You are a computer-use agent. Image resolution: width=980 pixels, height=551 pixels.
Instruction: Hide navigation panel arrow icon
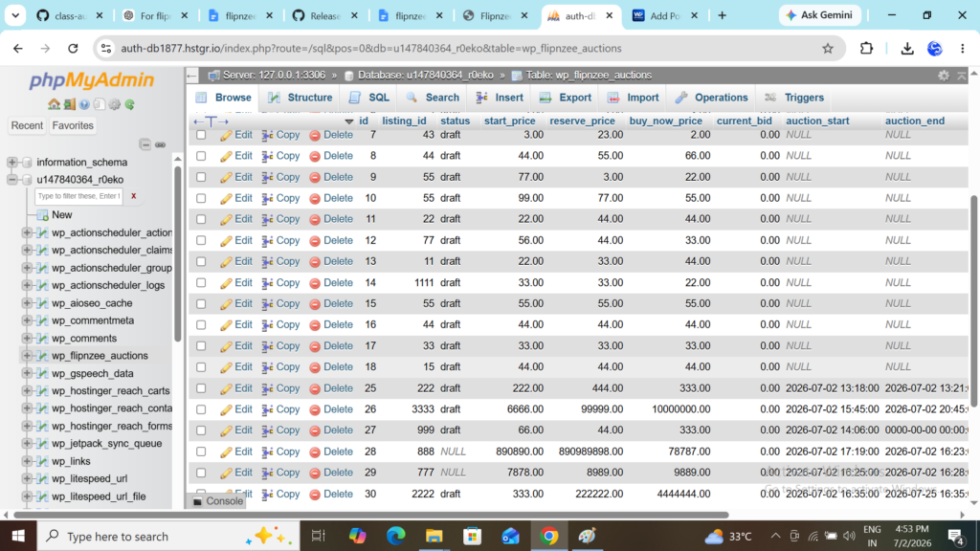click(191, 76)
